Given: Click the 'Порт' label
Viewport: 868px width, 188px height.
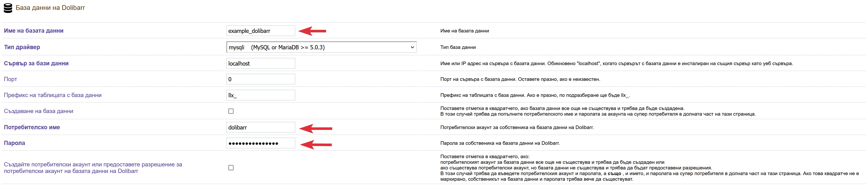Looking at the screenshot, I should (x=11, y=79).
